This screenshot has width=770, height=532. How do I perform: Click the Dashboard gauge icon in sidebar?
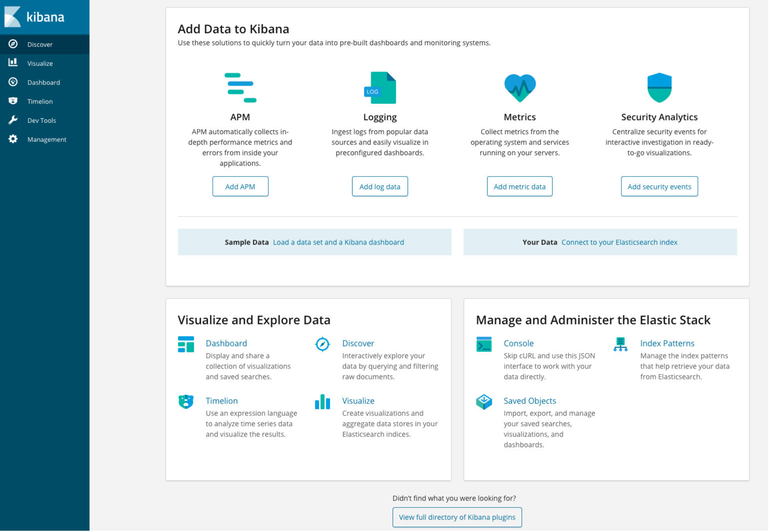13,82
